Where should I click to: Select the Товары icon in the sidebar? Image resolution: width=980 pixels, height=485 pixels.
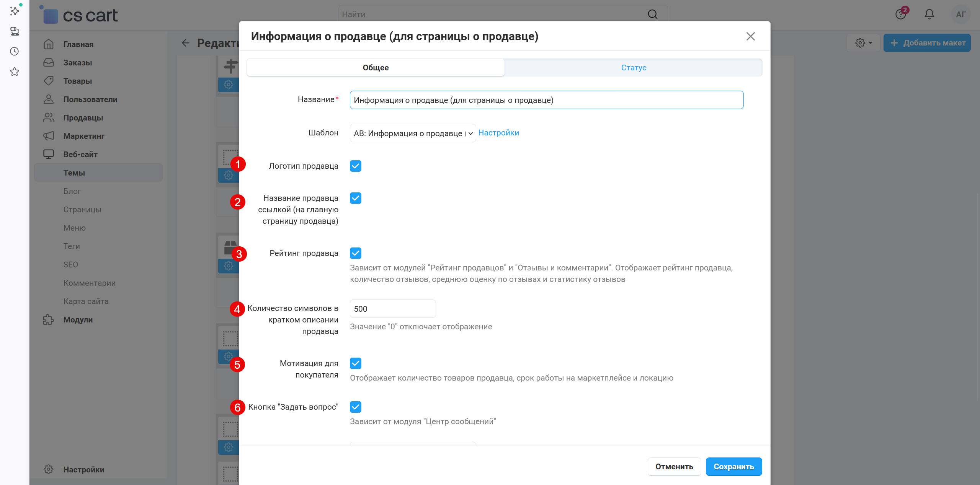(x=49, y=81)
